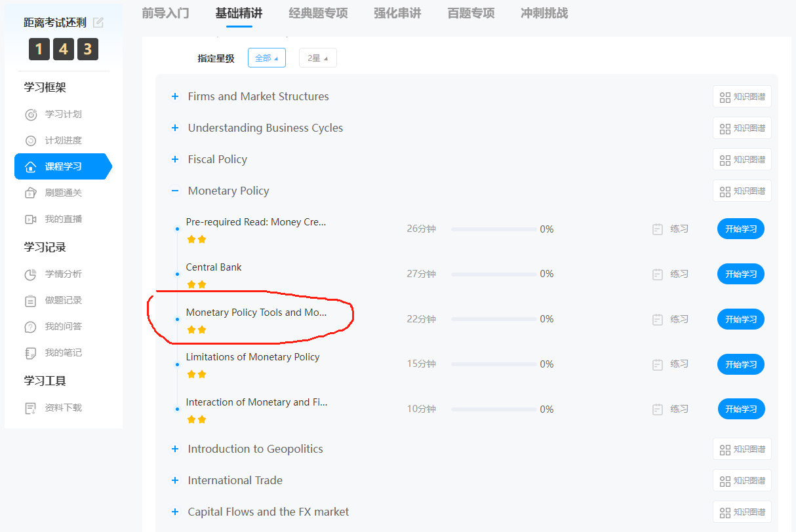Open 资料下载 in the sidebar

tap(62, 408)
